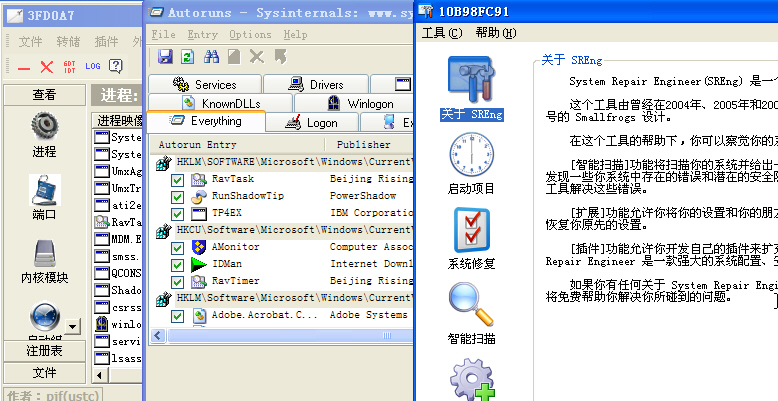Click the Autoruns scrollbar left arrow
Image resolution: width=778 pixels, height=401 pixels.
click(x=158, y=335)
